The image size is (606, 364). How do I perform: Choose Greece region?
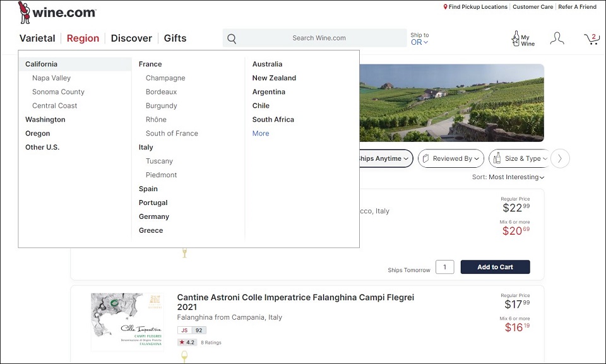tap(151, 231)
